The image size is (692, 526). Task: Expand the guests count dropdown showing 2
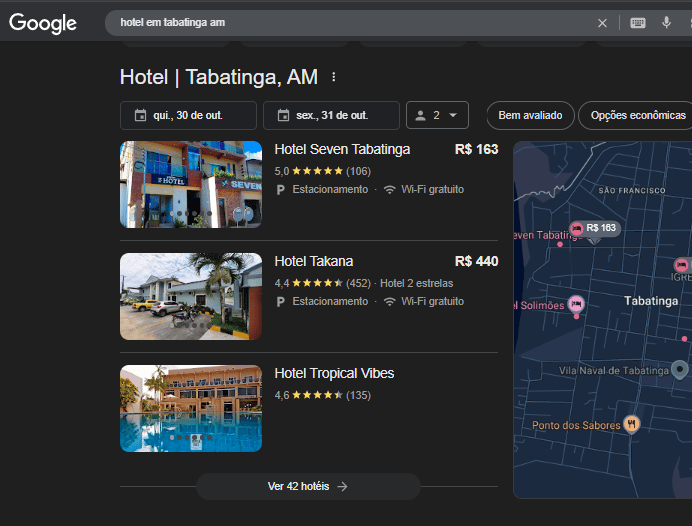coord(437,116)
